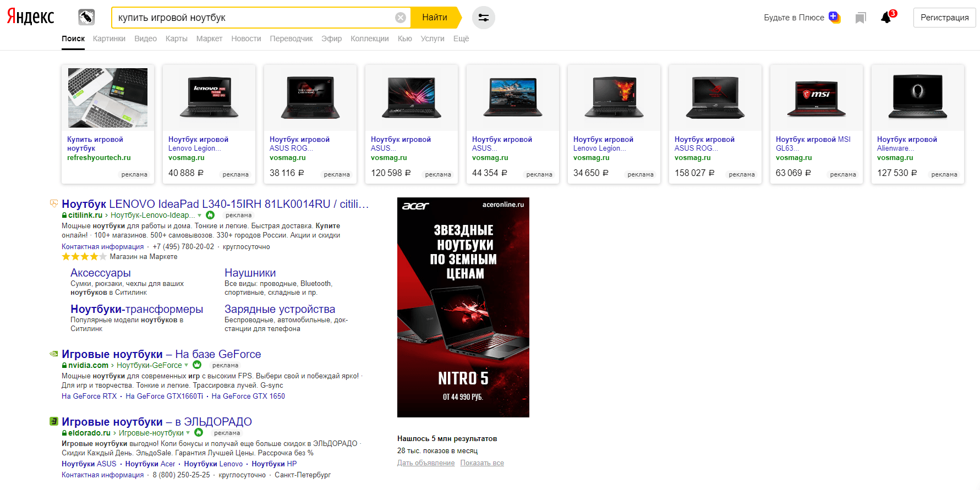
Task: Switch to the Картинки tab
Action: click(109, 38)
